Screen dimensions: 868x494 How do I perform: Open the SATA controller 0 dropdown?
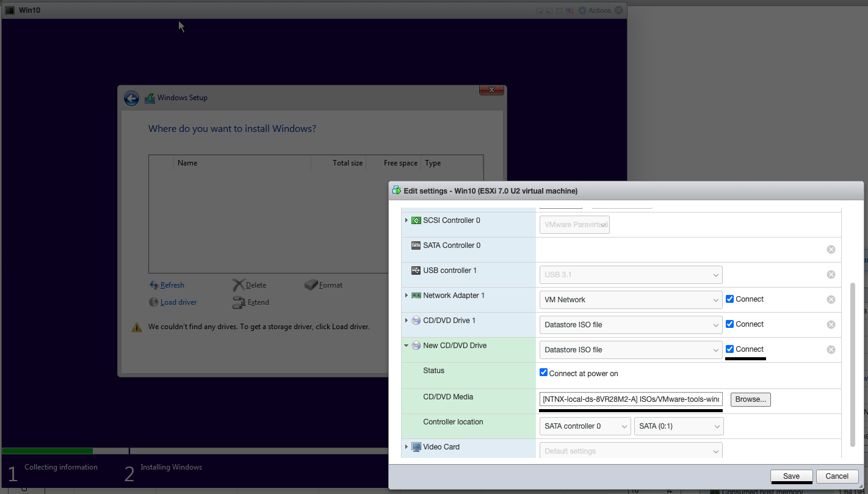[x=585, y=426]
